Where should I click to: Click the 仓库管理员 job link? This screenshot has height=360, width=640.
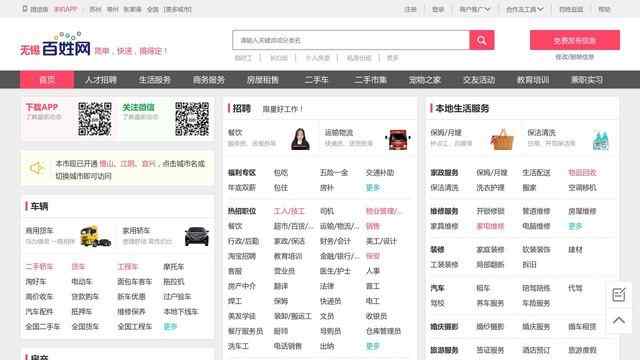pyautogui.click(x=383, y=331)
